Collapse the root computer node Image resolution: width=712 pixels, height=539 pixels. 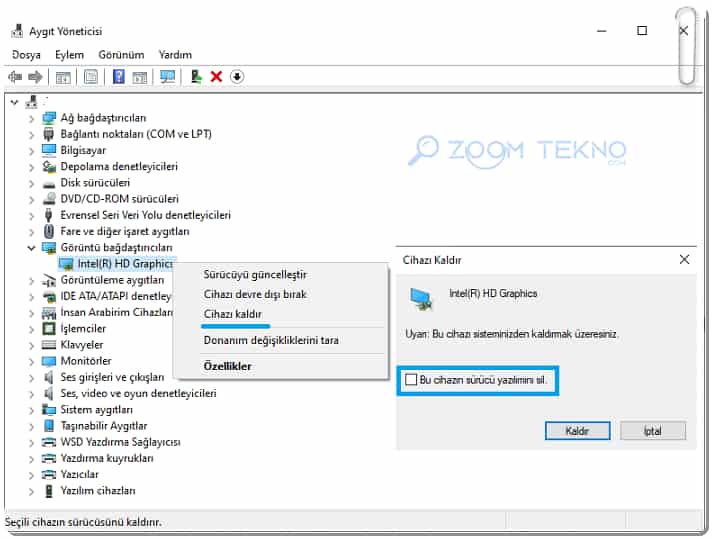coord(14,102)
